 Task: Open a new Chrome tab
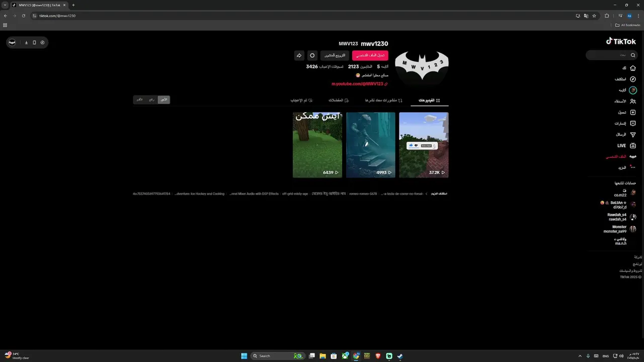click(x=73, y=5)
